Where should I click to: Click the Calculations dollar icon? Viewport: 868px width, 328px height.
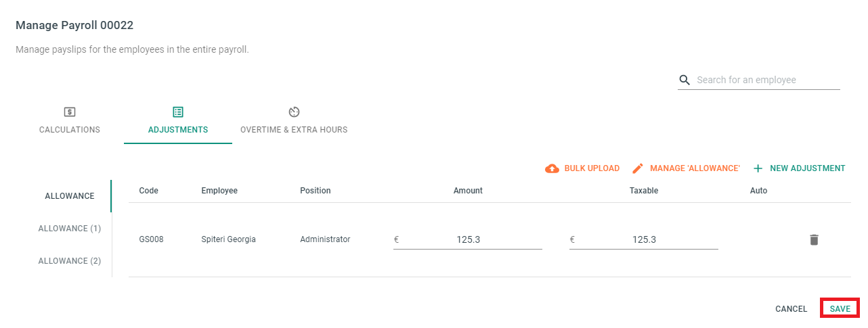point(70,112)
